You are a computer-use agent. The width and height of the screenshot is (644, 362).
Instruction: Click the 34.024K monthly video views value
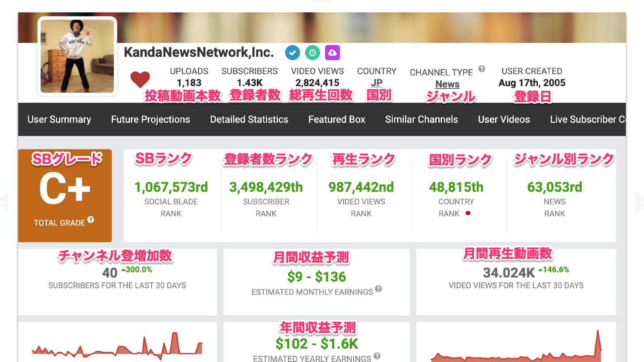click(509, 273)
